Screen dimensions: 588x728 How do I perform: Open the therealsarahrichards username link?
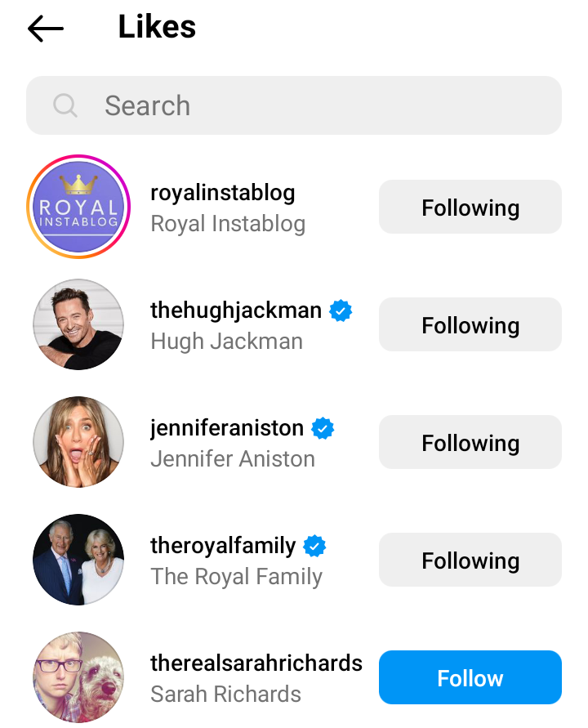click(x=256, y=663)
